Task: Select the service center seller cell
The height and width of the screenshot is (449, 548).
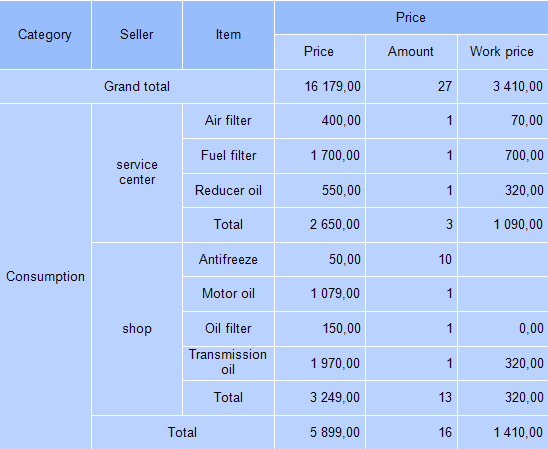Action: coord(137,173)
